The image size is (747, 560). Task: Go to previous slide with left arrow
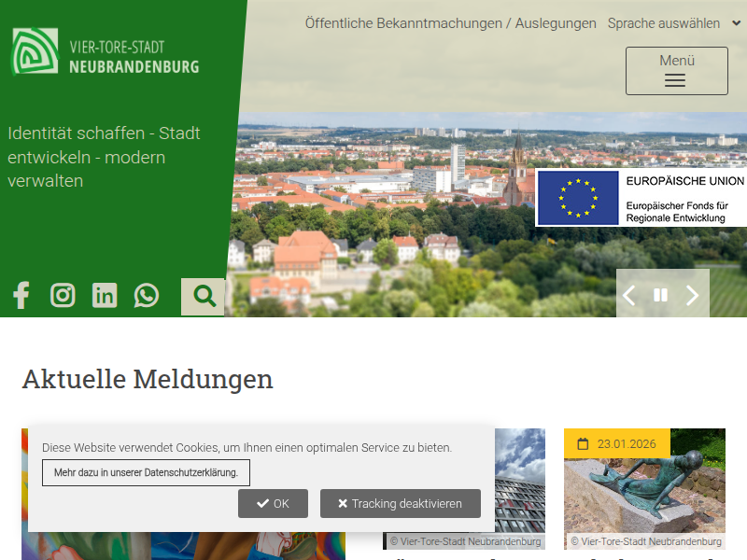(629, 296)
